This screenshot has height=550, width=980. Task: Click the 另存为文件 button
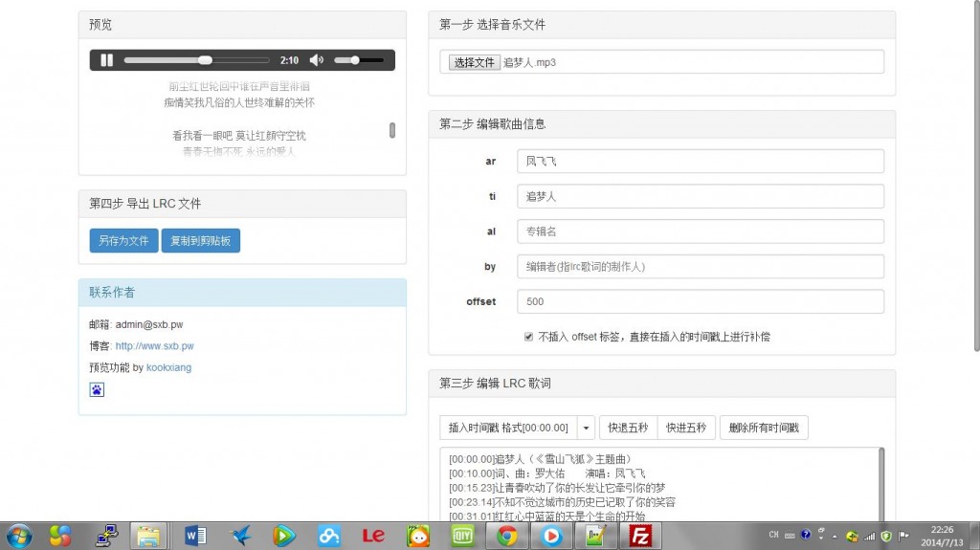point(123,241)
